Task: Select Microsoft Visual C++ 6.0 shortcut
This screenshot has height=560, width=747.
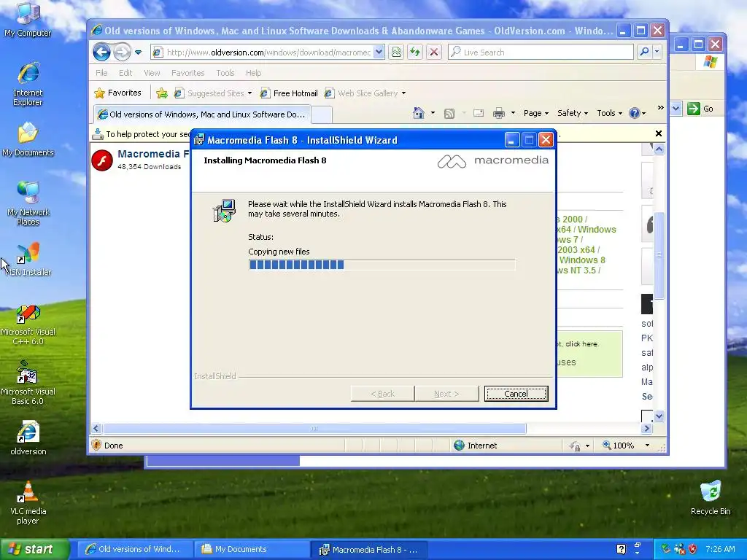Action: [x=28, y=325]
